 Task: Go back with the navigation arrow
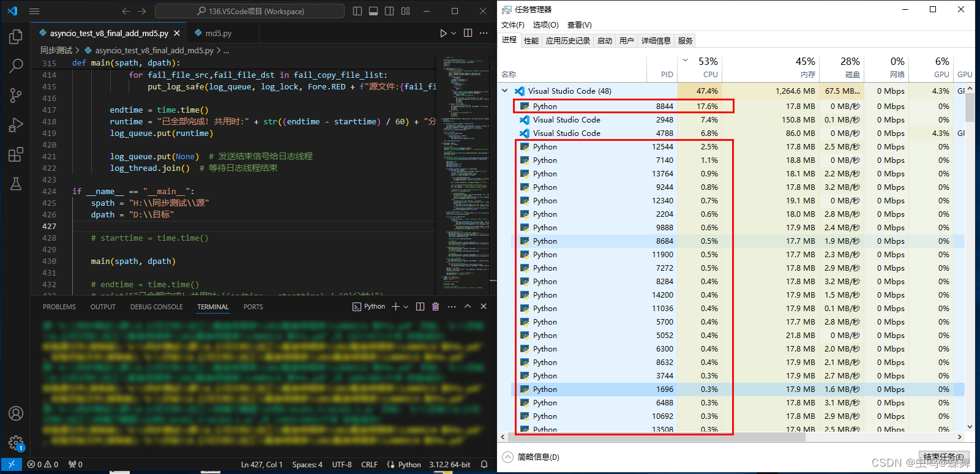pyautogui.click(x=126, y=11)
